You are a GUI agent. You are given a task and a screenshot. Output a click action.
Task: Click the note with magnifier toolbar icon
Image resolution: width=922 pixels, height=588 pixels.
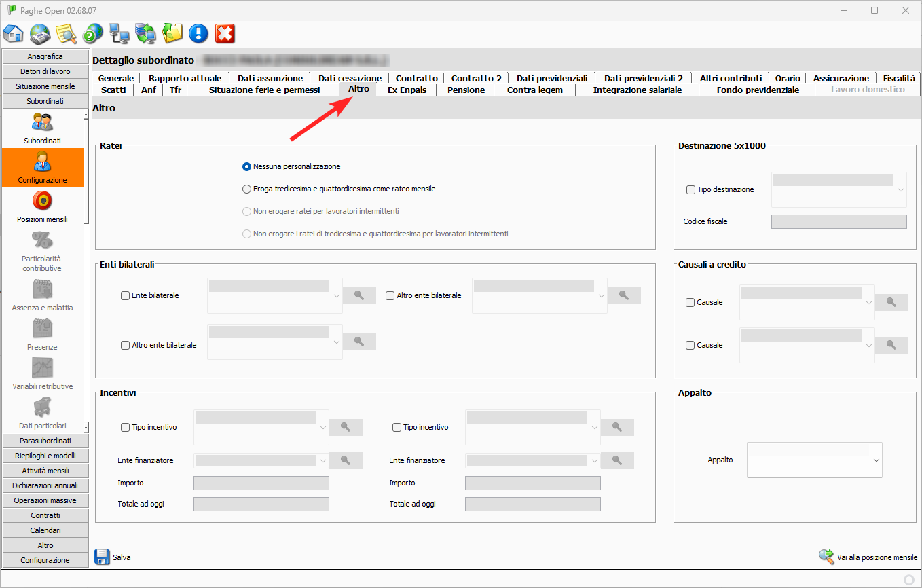66,33
